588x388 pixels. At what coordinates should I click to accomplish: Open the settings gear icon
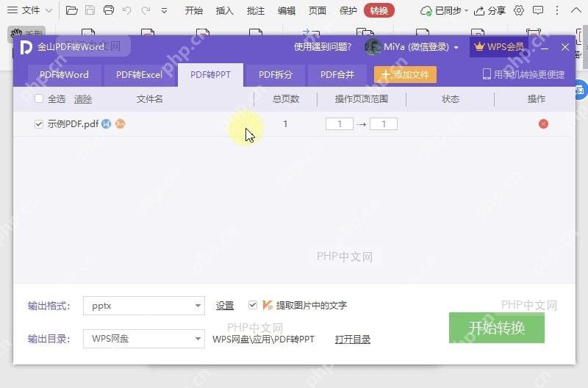[x=519, y=10]
